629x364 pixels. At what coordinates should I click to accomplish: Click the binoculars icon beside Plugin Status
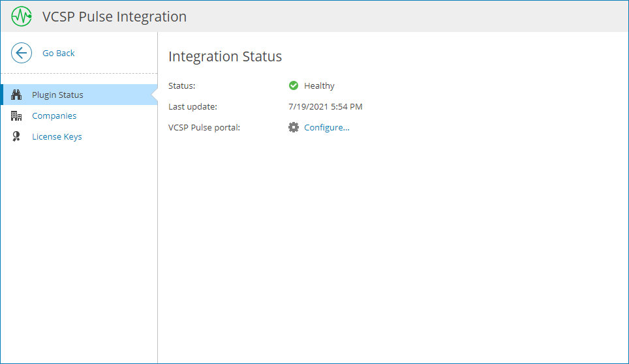tap(17, 95)
